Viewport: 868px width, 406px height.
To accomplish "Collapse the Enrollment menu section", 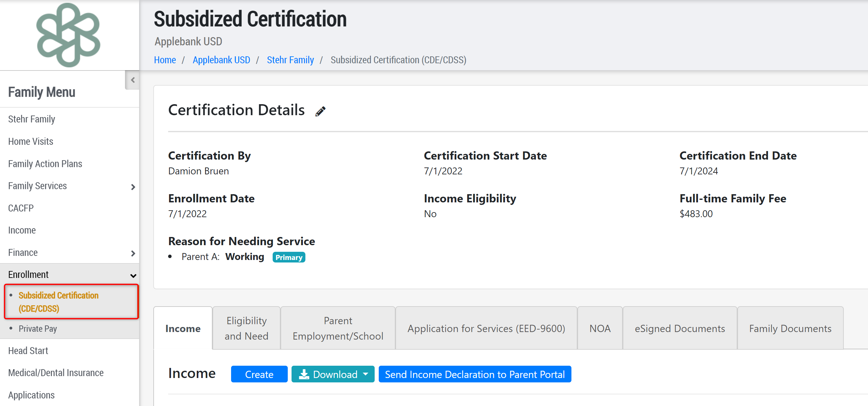I will click(x=133, y=276).
